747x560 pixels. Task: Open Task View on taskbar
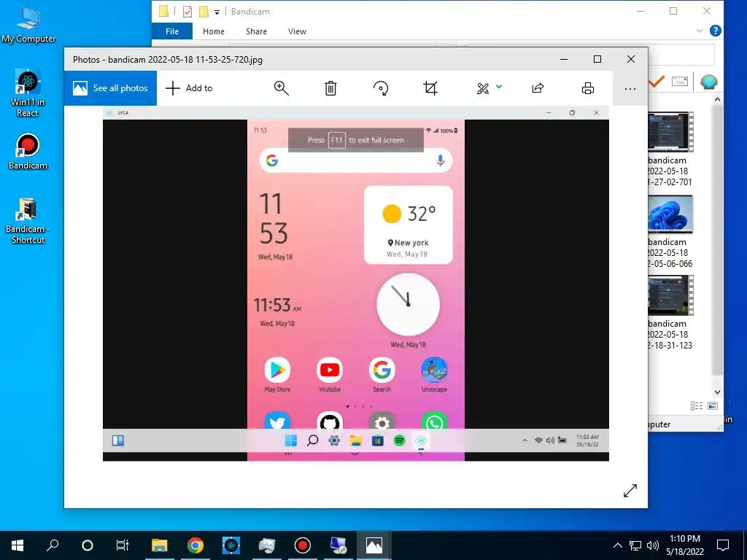tap(123, 545)
